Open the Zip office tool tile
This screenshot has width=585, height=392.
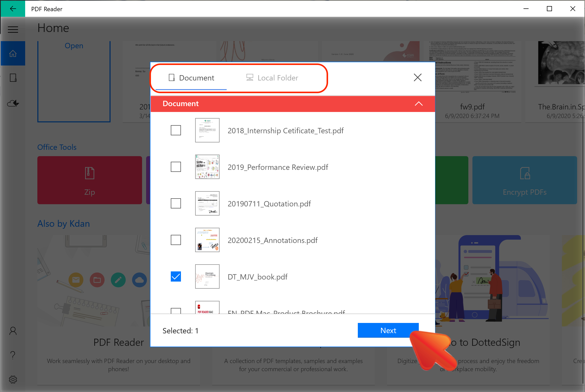click(89, 180)
